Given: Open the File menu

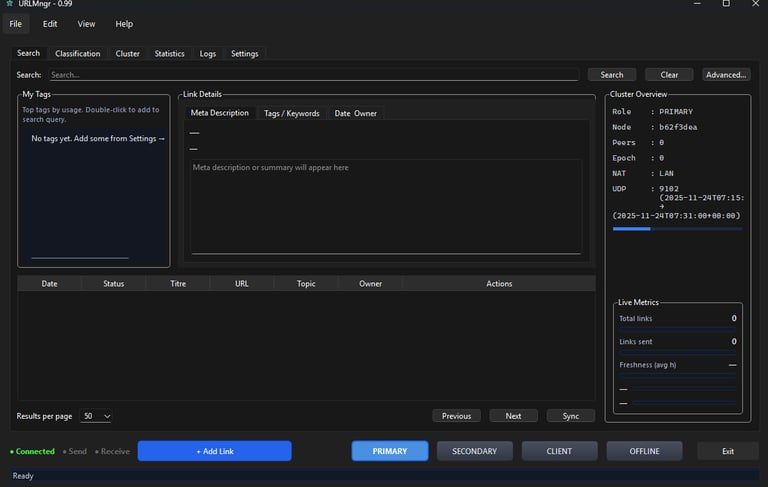Looking at the screenshot, I should tap(16, 24).
